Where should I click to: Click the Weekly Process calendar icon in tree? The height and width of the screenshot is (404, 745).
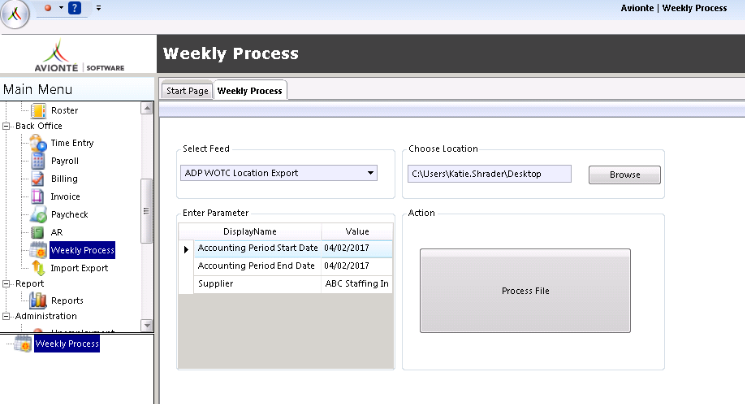(x=38, y=250)
